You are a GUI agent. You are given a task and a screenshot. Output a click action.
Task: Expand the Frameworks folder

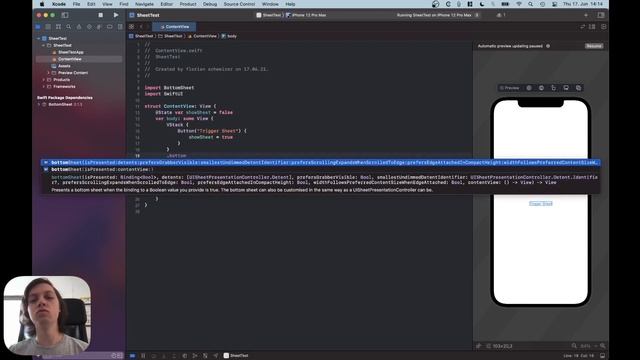click(x=44, y=87)
